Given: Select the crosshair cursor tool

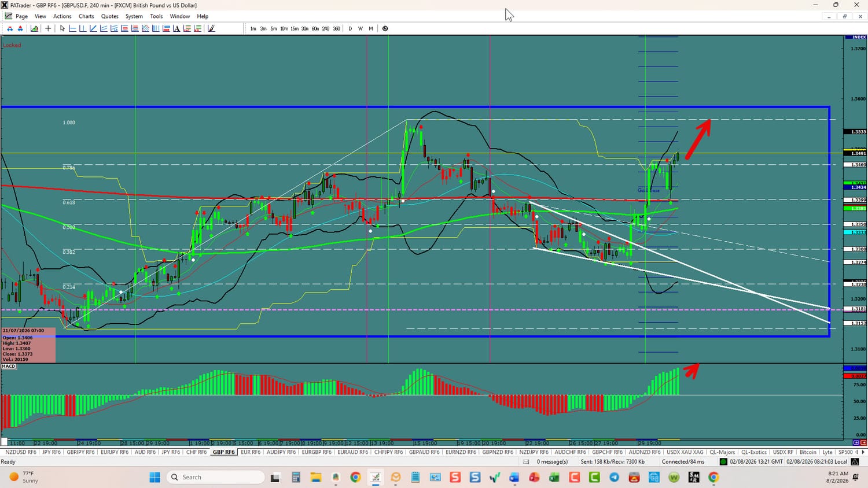Looking at the screenshot, I should [48, 28].
